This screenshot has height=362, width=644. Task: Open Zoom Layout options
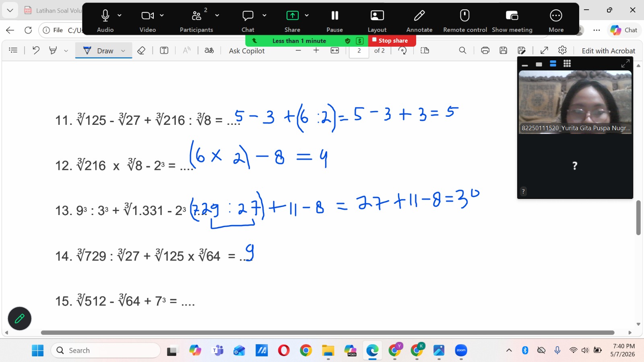(377, 20)
